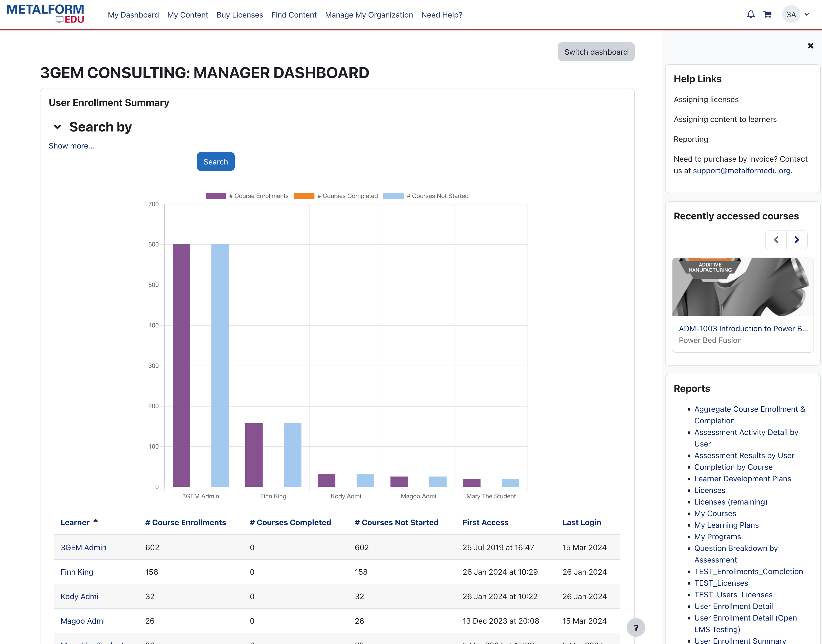Toggle Course Enrollments legend series
Screen dimensions: 822x644
[247, 196]
